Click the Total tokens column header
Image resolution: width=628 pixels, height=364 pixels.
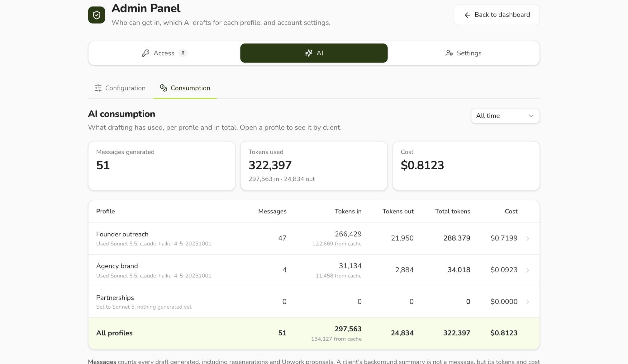tap(453, 211)
